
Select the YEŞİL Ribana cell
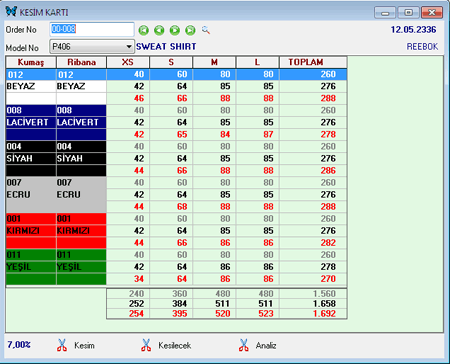tap(81, 267)
